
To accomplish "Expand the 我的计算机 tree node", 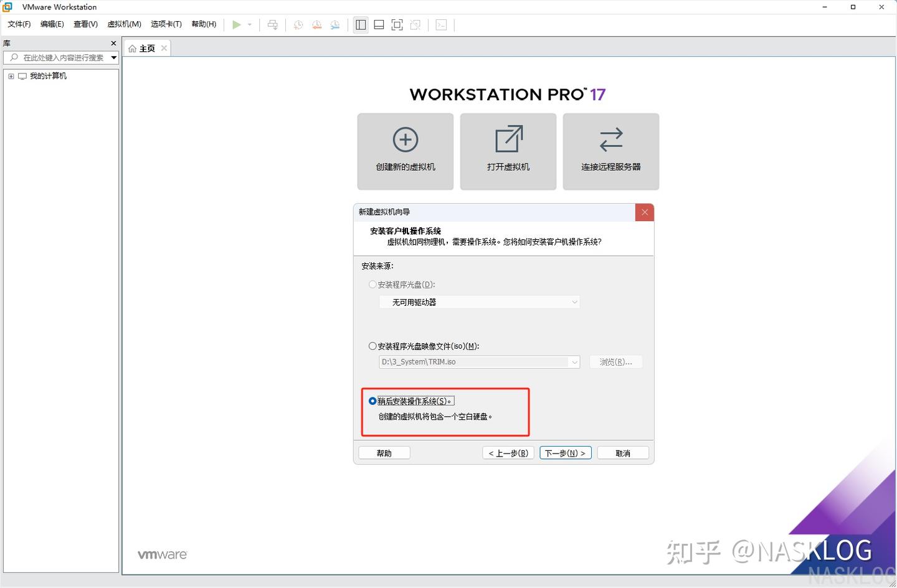I will point(11,75).
